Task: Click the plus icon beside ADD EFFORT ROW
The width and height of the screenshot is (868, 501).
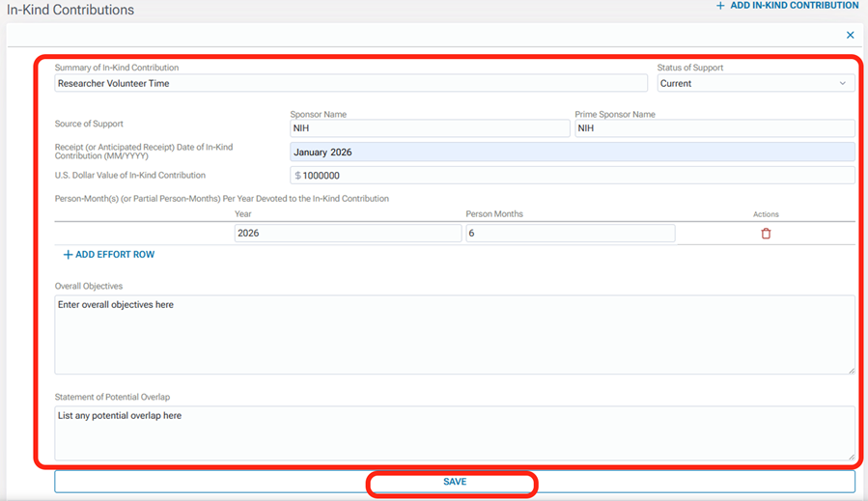Action: click(x=68, y=255)
